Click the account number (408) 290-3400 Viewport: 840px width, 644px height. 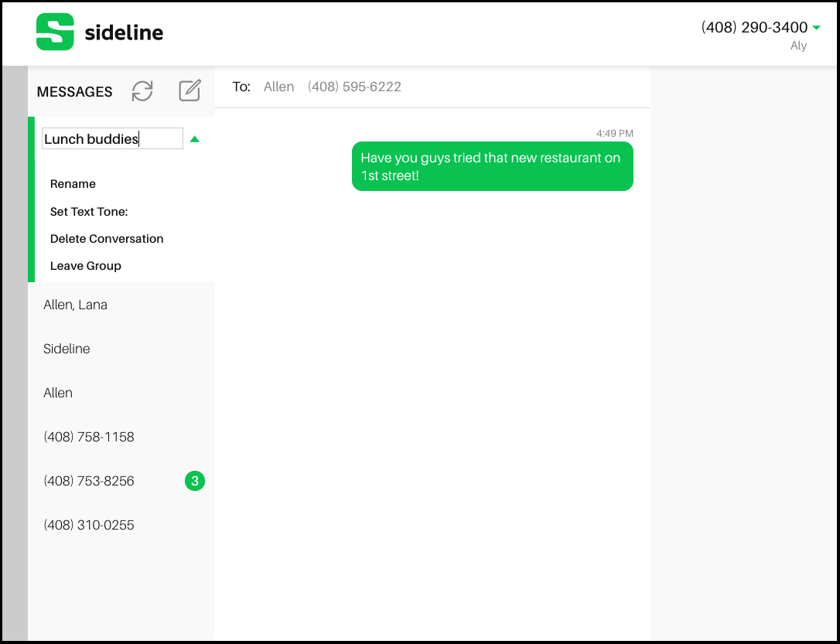tap(754, 27)
